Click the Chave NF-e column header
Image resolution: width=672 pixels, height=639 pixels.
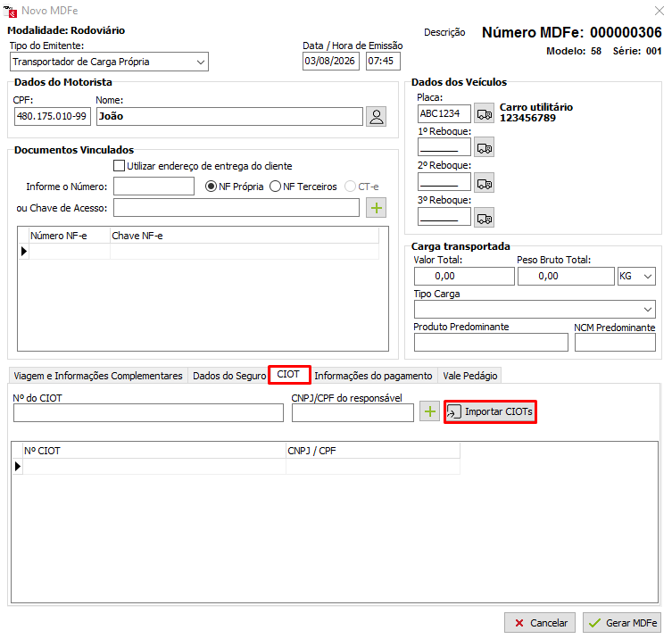245,236
